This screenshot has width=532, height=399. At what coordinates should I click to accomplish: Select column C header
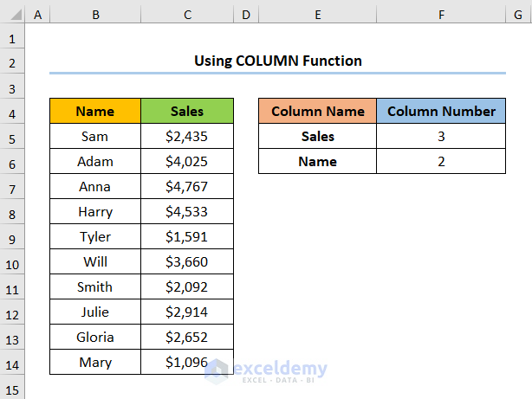tap(186, 16)
